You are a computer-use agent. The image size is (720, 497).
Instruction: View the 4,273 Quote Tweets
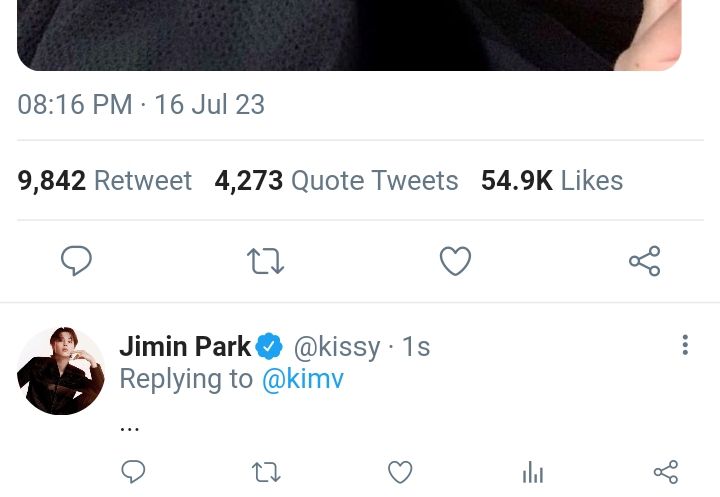(336, 181)
